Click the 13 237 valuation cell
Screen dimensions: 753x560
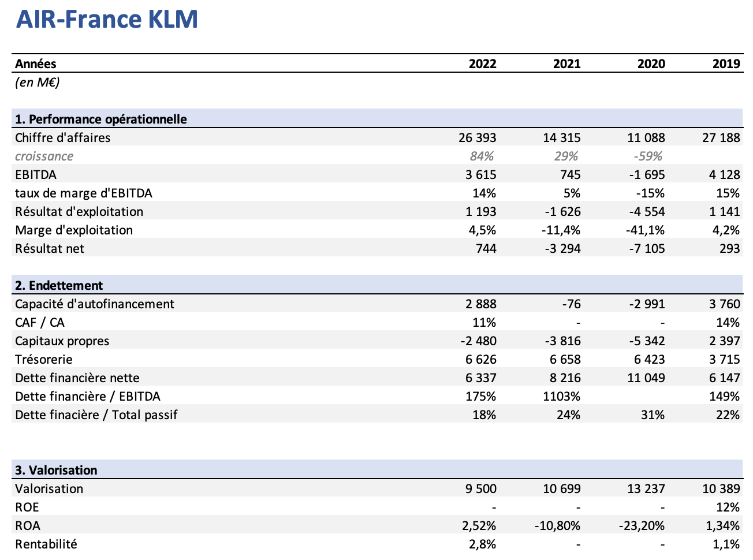pos(646,488)
